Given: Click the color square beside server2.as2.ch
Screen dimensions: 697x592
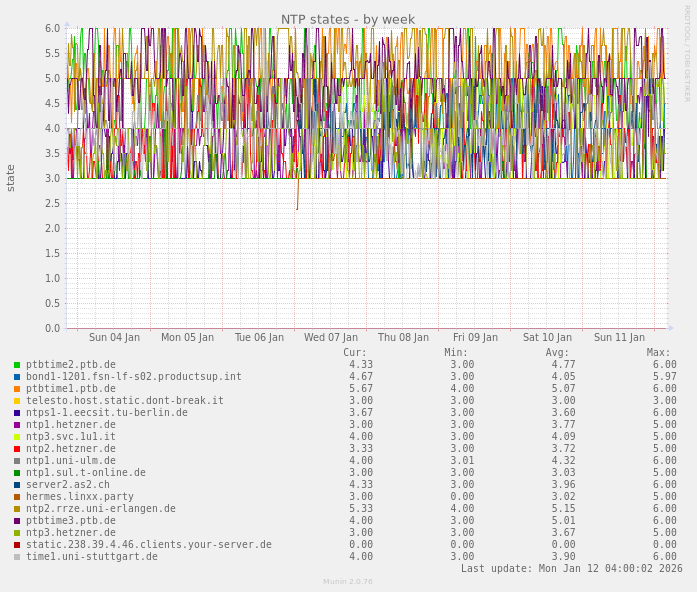Looking at the screenshot, I should (17, 485).
